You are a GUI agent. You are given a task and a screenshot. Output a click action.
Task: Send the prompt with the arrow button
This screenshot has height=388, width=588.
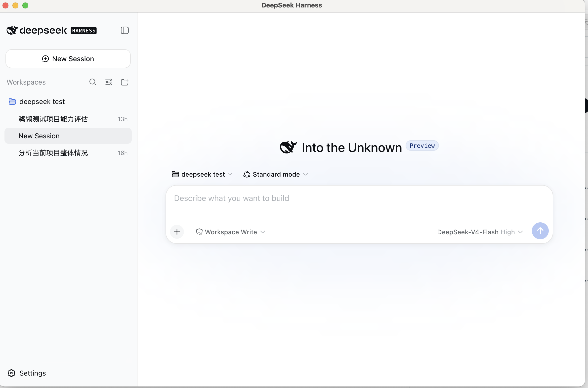[540, 231]
